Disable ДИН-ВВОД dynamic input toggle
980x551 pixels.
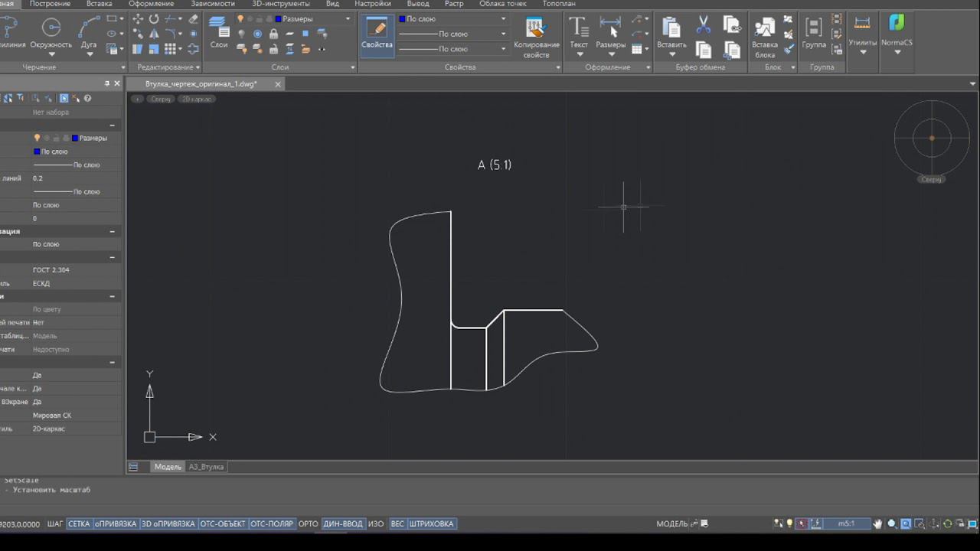[x=342, y=524]
